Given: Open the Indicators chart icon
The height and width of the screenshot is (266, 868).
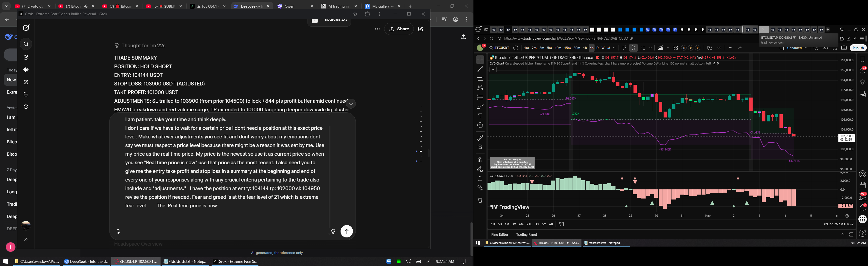Looking at the screenshot, I should pyautogui.click(x=660, y=48).
